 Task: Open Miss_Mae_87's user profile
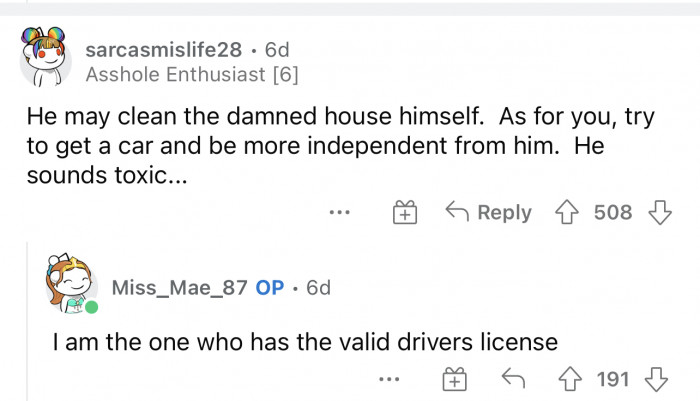tap(181, 288)
